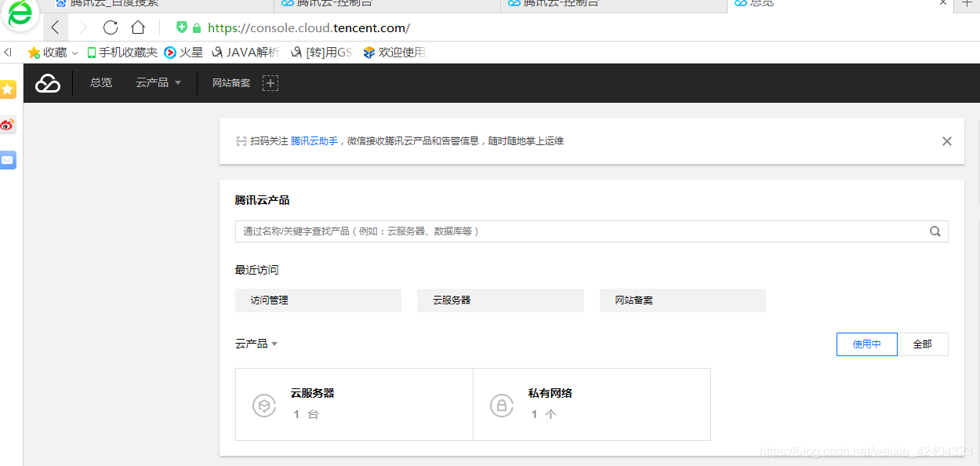
Task: Expand the 云产品 section arrow
Action: [x=274, y=344]
